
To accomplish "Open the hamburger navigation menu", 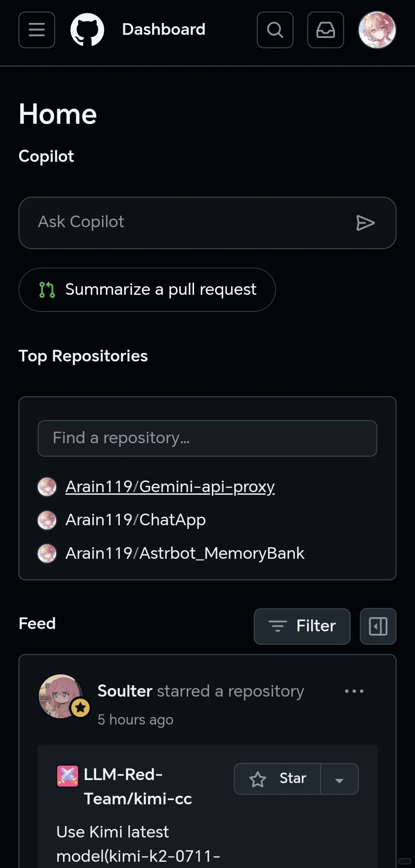I will click(x=37, y=30).
